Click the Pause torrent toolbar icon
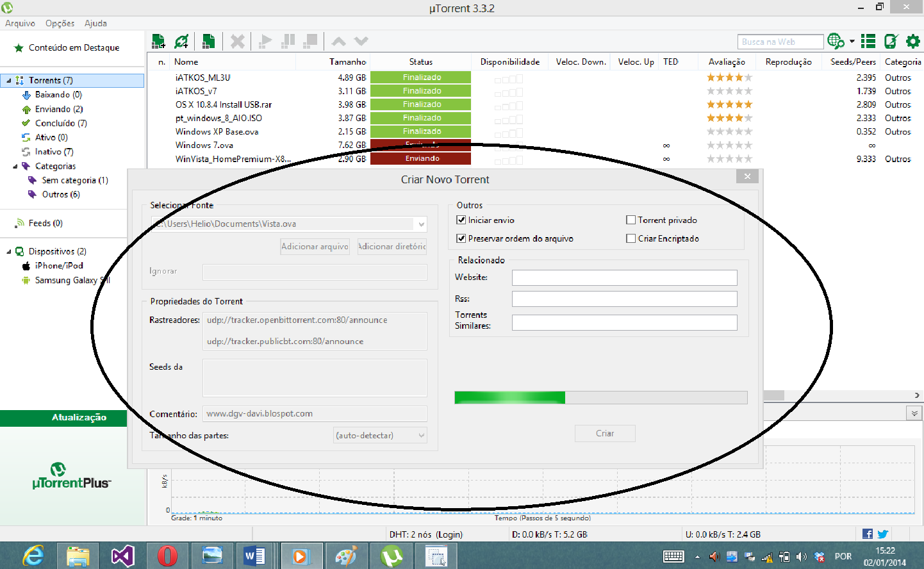Image resolution: width=924 pixels, height=569 pixels. point(288,41)
